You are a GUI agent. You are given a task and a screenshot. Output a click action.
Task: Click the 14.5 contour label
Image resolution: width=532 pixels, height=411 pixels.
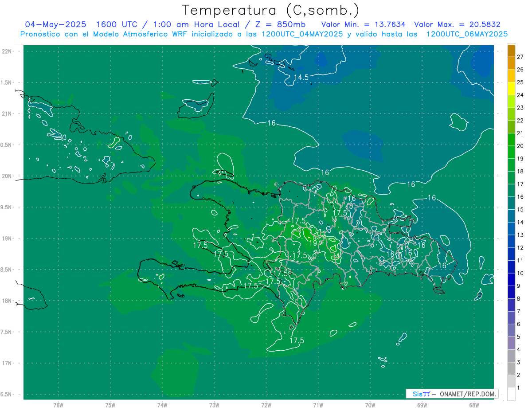301,78
